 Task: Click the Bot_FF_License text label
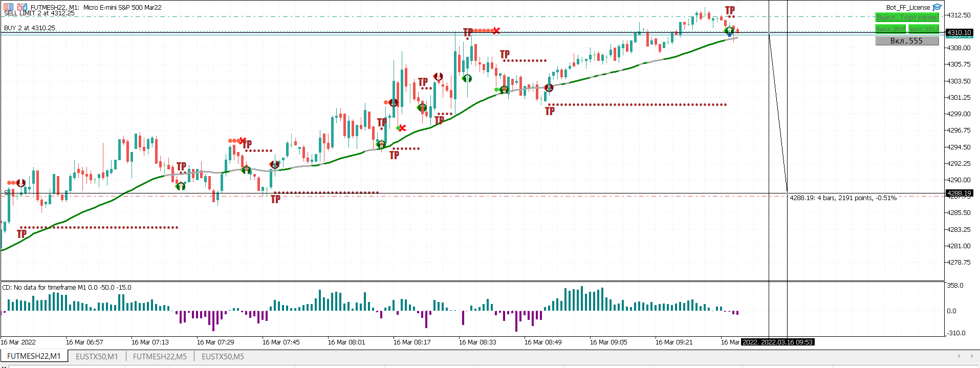point(908,7)
